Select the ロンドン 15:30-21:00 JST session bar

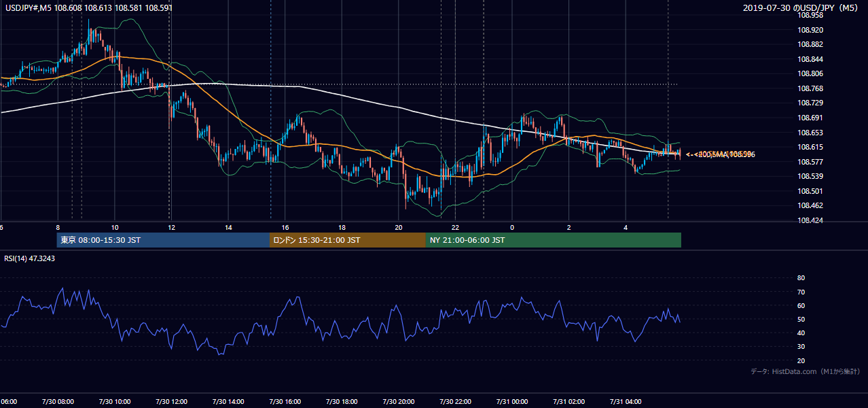[x=348, y=240]
